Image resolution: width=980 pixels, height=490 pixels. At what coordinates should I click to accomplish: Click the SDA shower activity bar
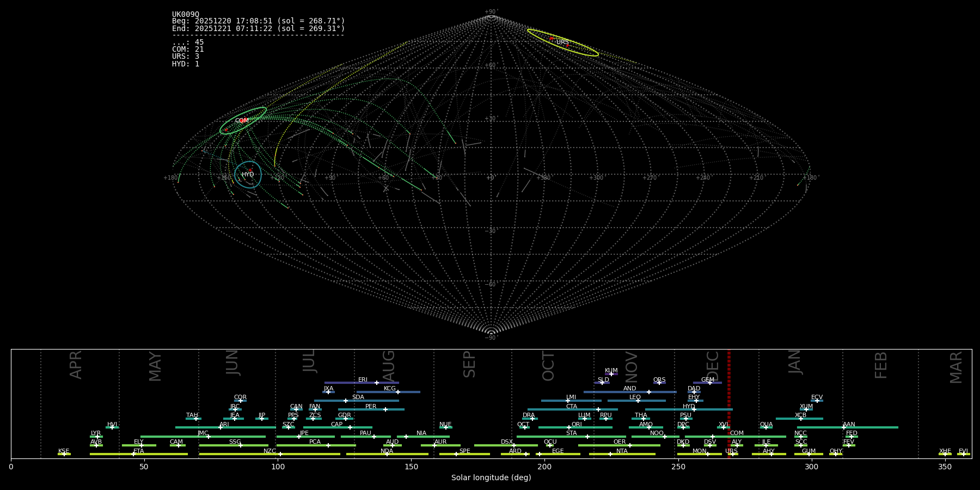click(357, 401)
